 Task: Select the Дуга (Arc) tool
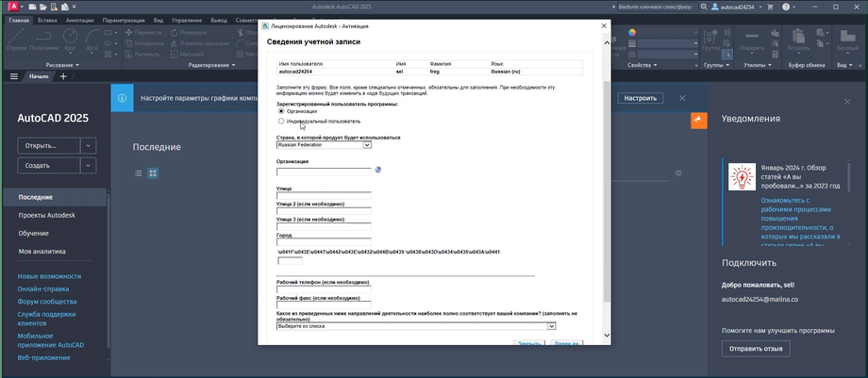click(92, 40)
